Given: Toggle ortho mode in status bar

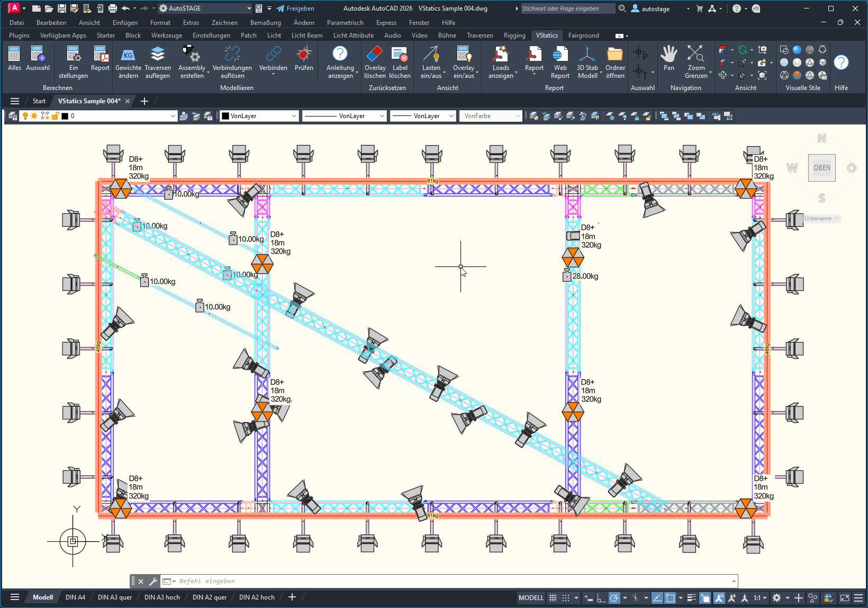Looking at the screenshot, I should [x=601, y=597].
